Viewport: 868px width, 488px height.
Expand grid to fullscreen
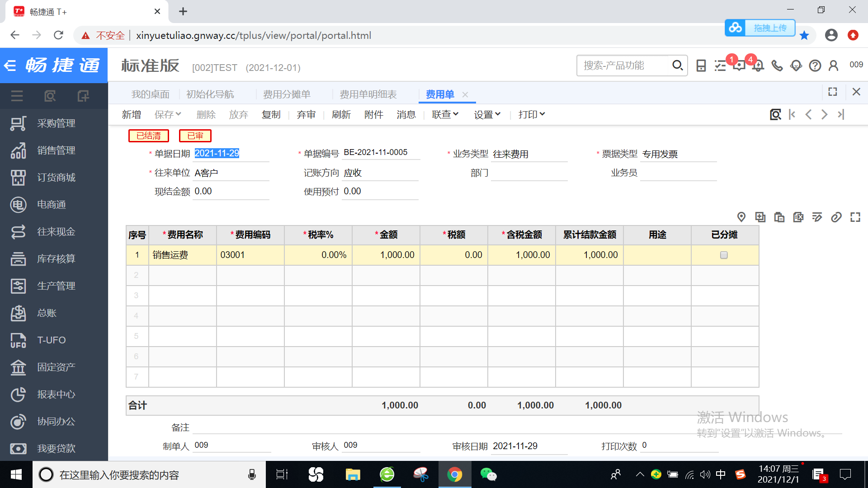tap(855, 217)
